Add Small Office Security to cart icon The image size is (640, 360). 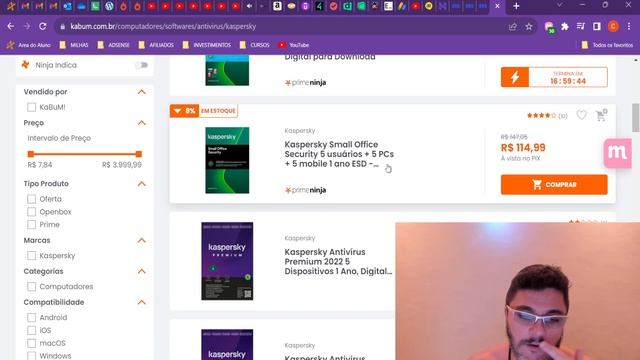[x=601, y=115]
